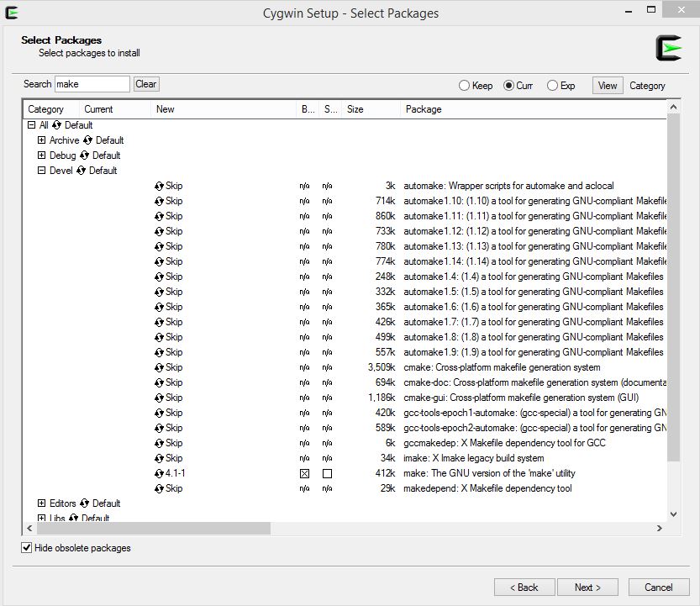Expand the Editors category
The height and width of the screenshot is (606, 700).
39,503
